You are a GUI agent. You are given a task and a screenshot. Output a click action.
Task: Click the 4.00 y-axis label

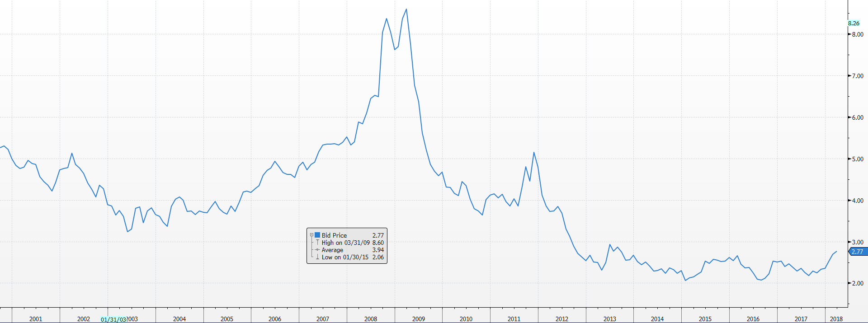[x=858, y=201]
